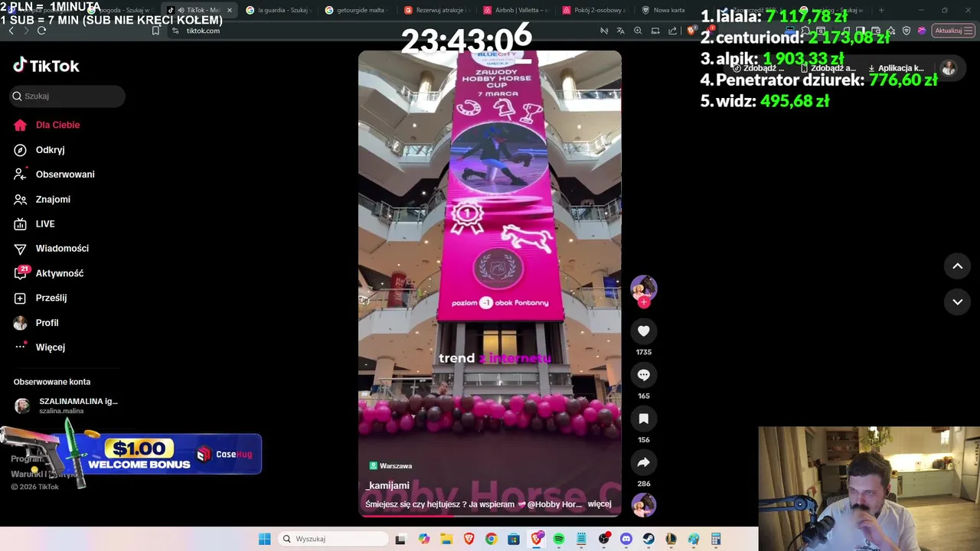Switch to 'Nowa karta' tab
This screenshot has width=980, height=551.
pos(672,10)
